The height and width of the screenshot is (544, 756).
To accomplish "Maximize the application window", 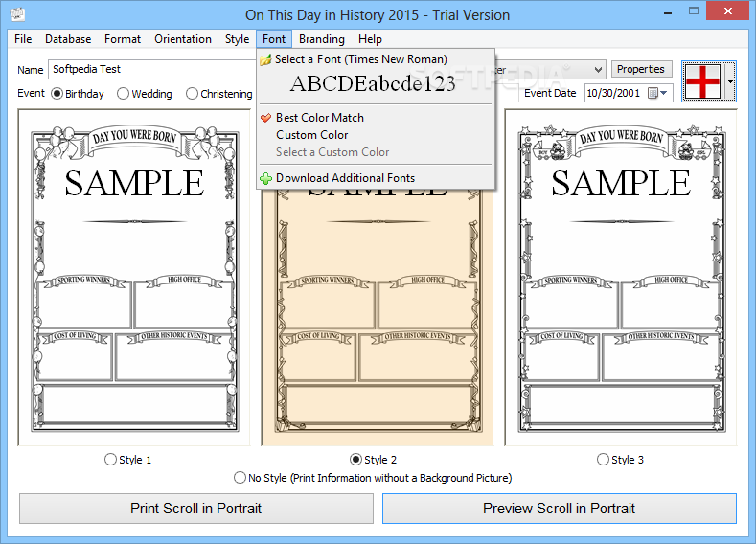I will (x=694, y=11).
